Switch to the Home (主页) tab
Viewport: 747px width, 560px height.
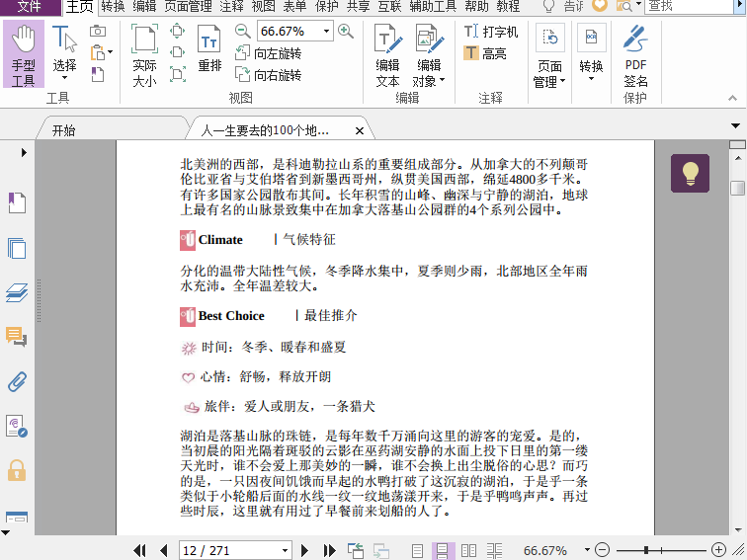79,7
